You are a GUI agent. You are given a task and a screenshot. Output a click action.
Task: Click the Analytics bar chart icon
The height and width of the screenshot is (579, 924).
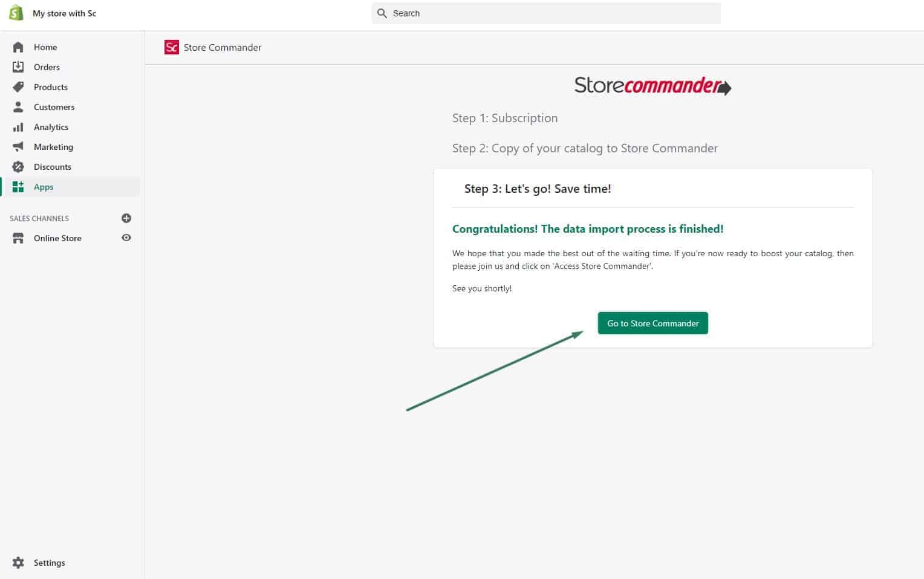click(18, 127)
